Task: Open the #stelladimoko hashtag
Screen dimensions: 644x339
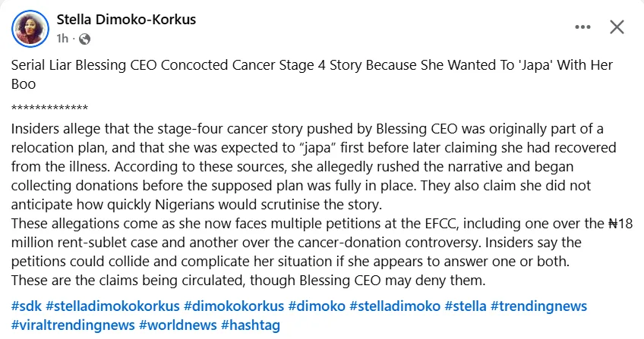Action: pos(395,306)
